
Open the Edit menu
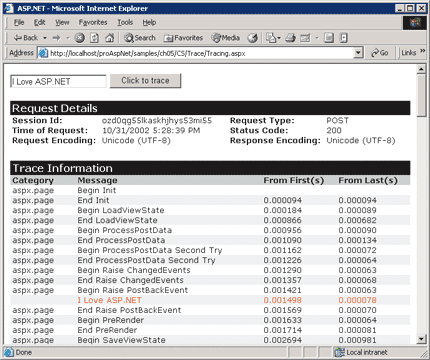[39, 22]
